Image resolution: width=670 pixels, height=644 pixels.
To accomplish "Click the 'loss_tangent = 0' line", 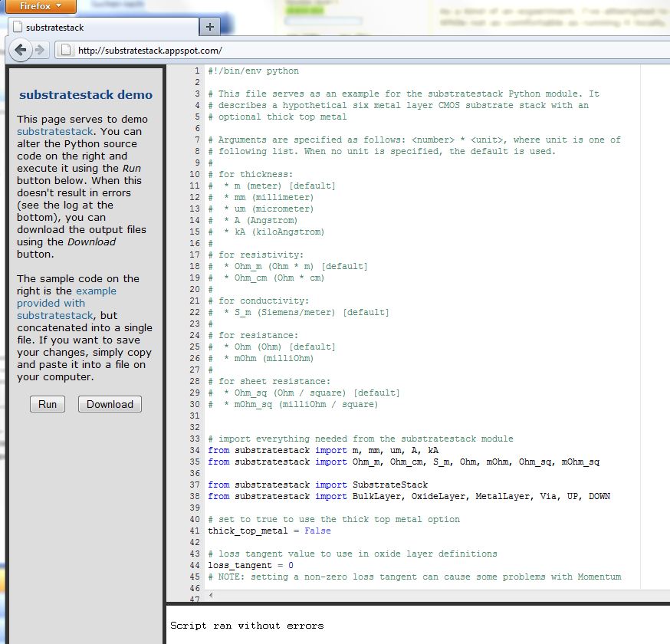I will (251, 565).
